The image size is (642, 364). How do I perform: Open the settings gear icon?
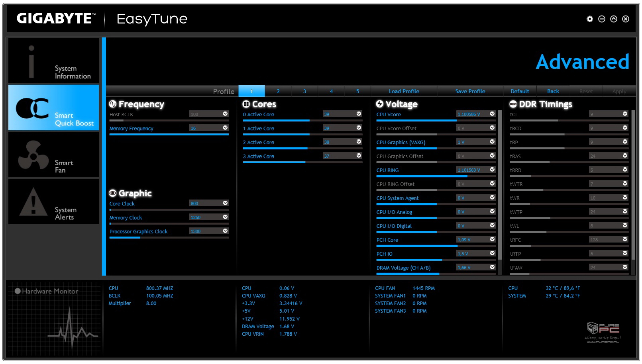[590, 19]
